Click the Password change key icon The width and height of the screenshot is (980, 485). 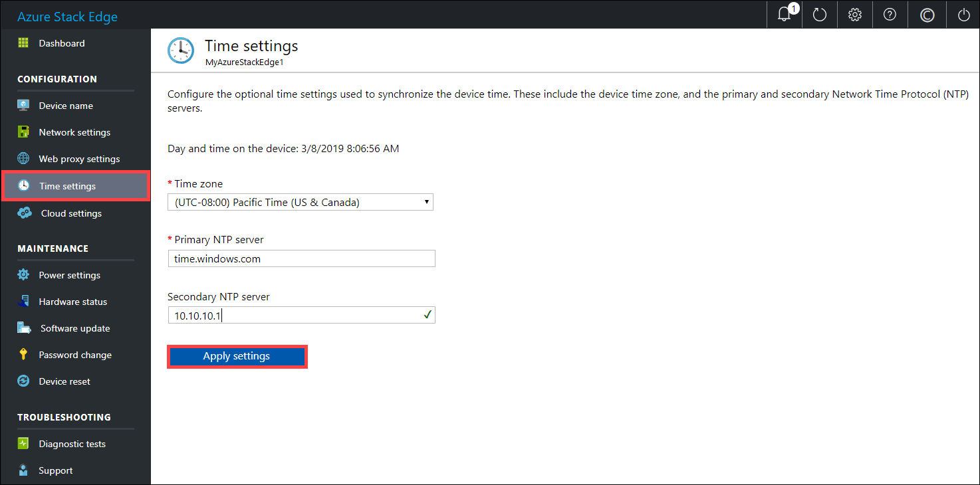tap(23, 354)
